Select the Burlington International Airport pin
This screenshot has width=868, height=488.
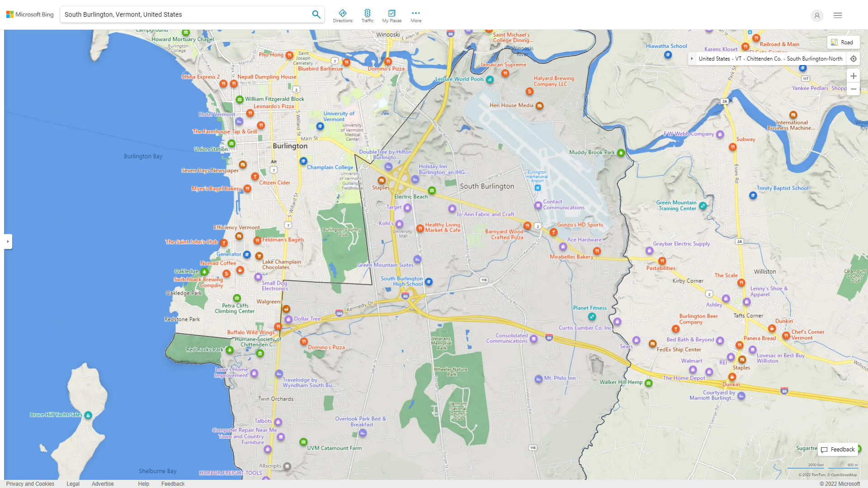pos(538,188)
